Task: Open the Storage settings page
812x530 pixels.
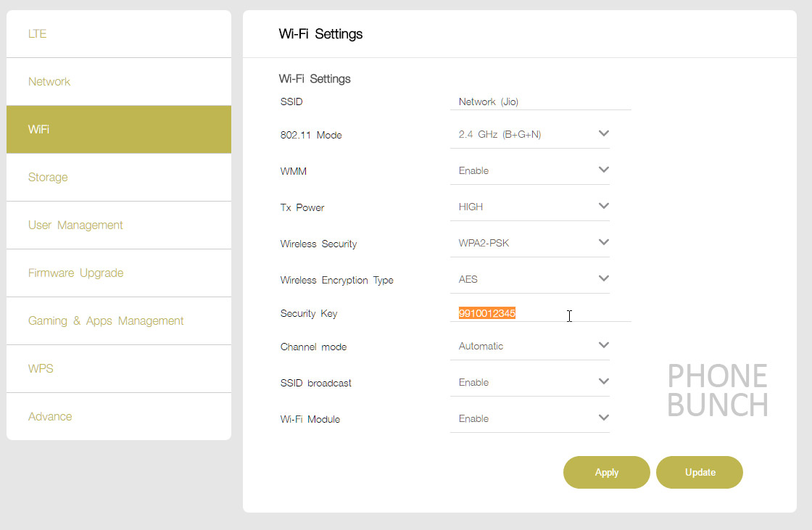Action: pyautogui.click(x=119, y=178)
